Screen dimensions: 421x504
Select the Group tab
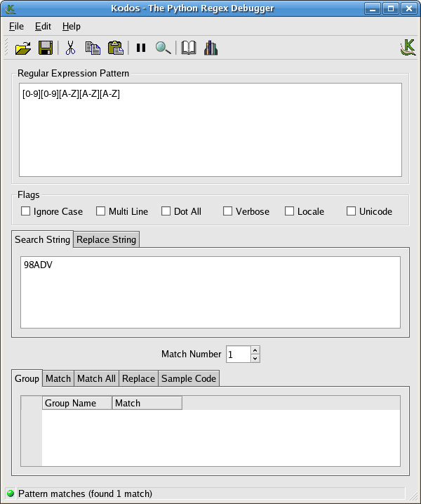27,378
